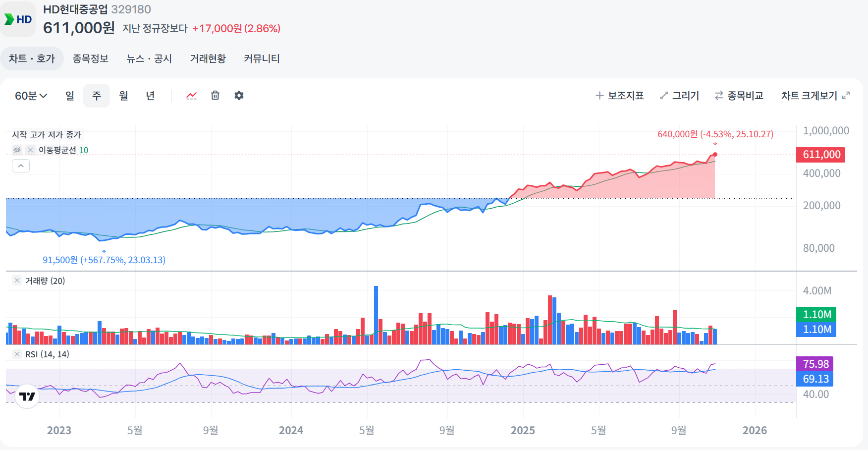Click the 이동평균선 indicator label

click(x=63, y=150)
